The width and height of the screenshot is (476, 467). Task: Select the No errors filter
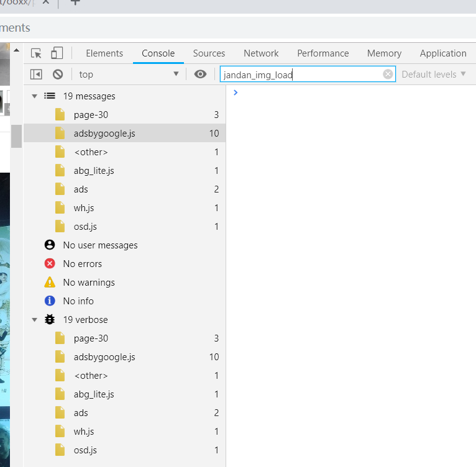click(82, 264)
